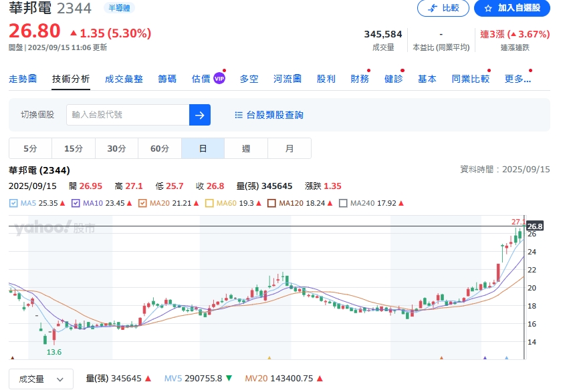The image size is (563, 392).
Task: Expand the 更多 tab menu
Action: click(x=518, y=79)
